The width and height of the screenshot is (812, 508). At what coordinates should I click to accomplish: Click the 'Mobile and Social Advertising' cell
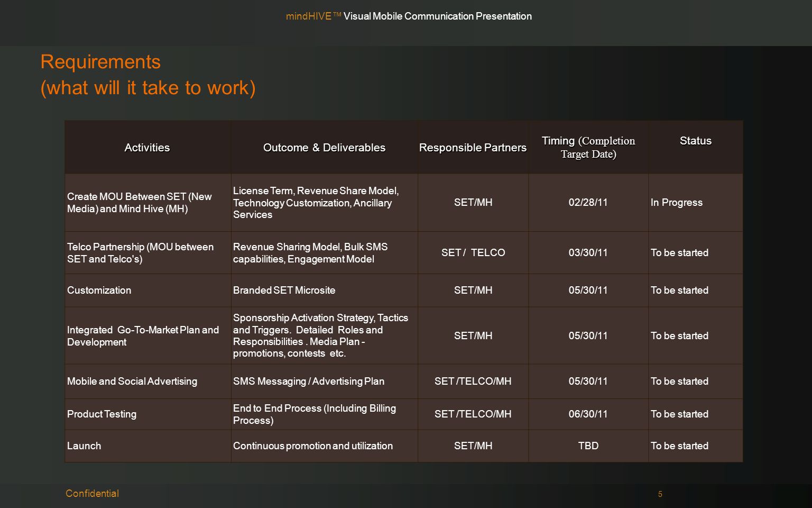[x=147, y=381]
